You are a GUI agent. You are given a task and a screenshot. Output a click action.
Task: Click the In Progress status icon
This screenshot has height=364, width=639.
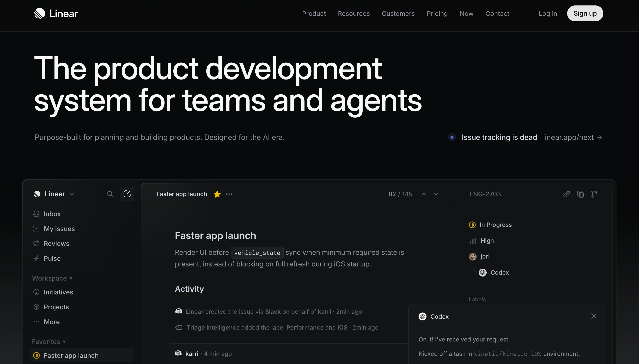[472, 225]
